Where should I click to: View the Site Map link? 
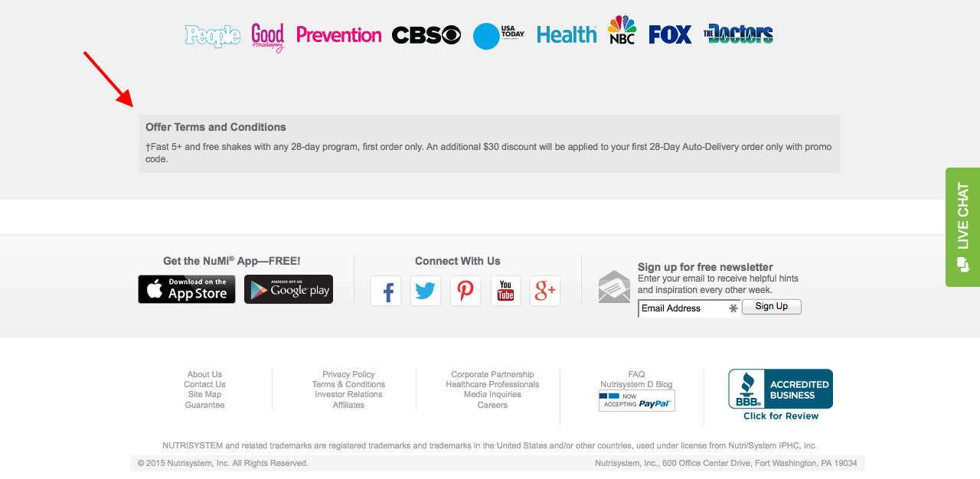pyautogui.click(x=204, y=394)
